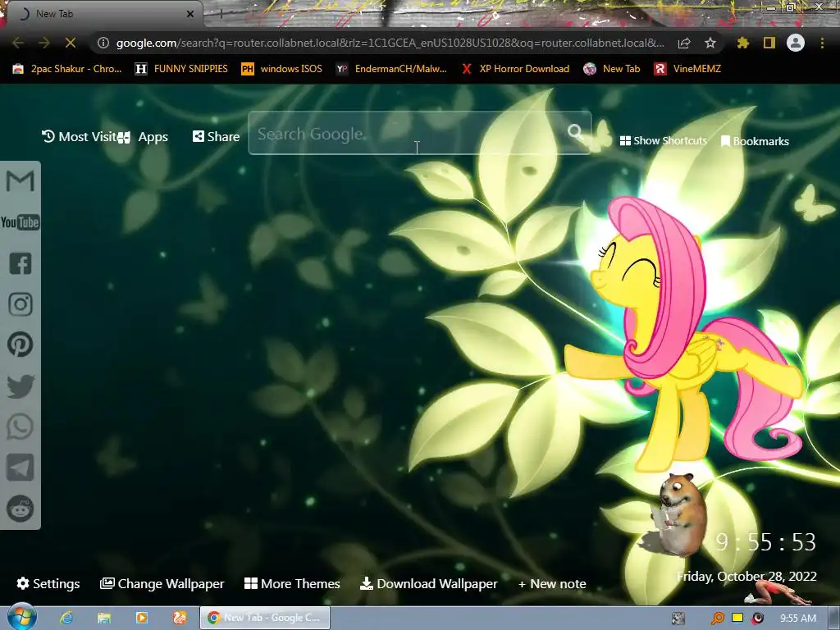Screen dimensions: 840x630
Task: Open a new tab with the plus button
Action: tap(221, 14)
